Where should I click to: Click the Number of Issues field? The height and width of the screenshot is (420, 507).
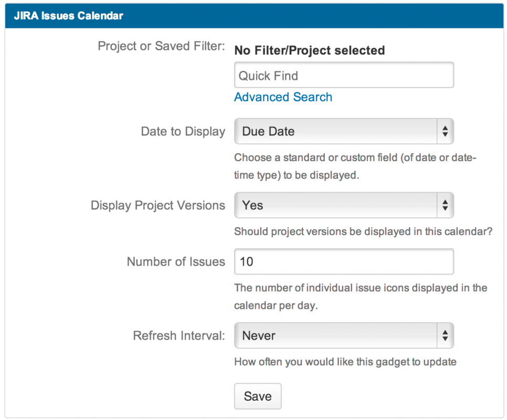[344, 261]
